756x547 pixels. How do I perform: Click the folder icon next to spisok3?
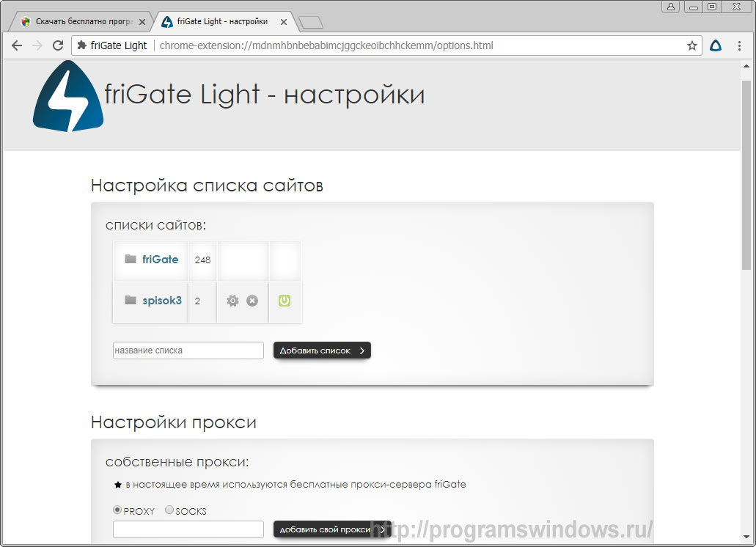[131, 300]
